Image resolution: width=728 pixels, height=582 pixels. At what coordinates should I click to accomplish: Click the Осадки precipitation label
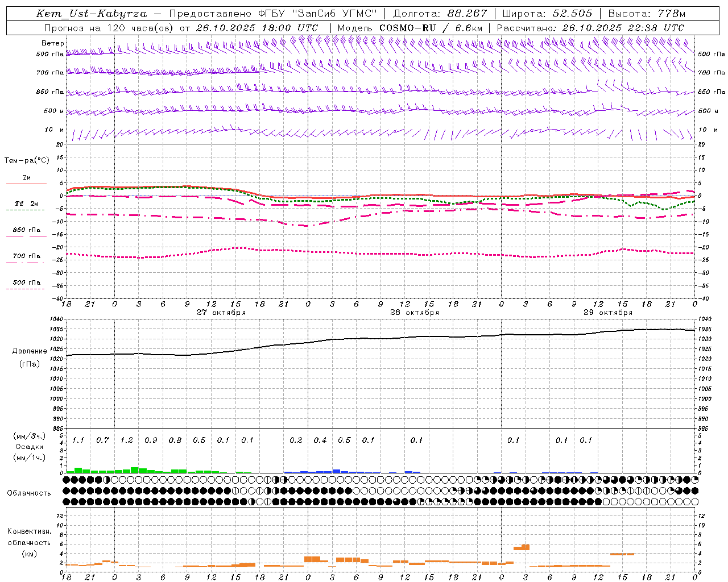click(x=29, y=447)
